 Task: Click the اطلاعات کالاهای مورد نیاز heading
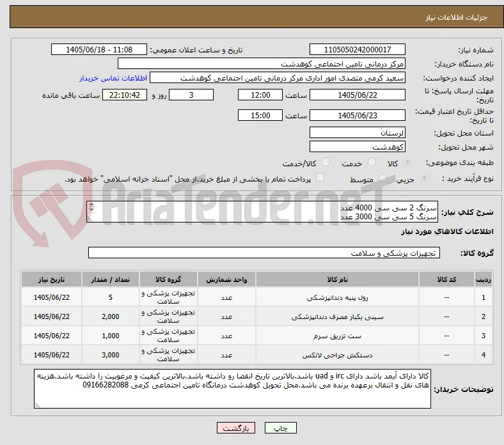[447, 231]
